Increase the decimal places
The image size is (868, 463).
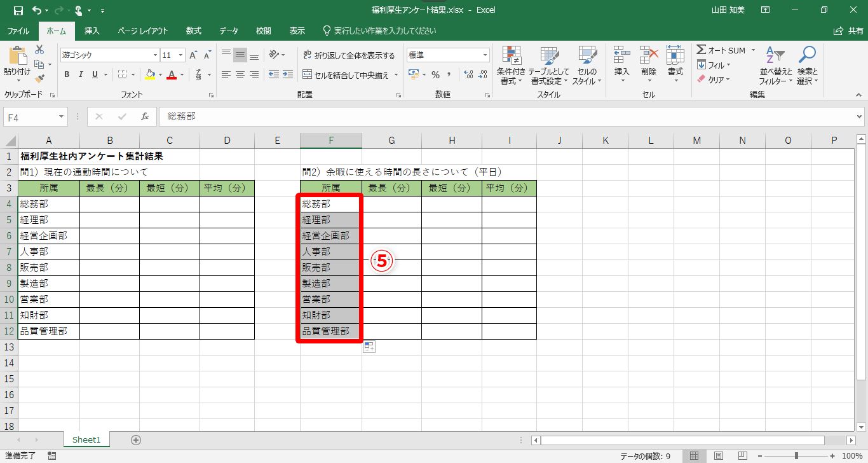(468, 74)
